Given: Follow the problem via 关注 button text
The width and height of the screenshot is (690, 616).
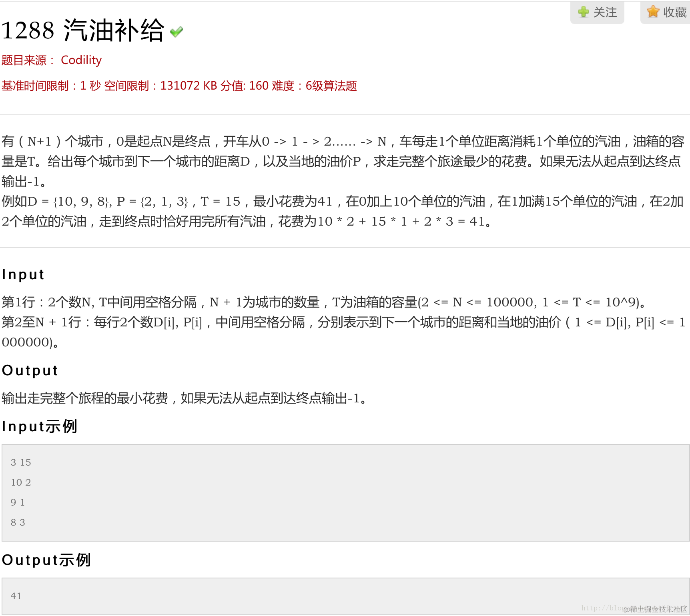Looking at the screenshot, I should (605, 12).
